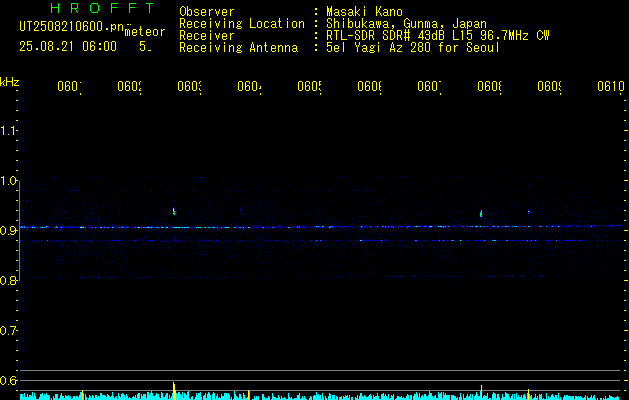Click the 0601 time marker
The width and height of the screenshot is (629, 400).
click(x=69, y=86)
